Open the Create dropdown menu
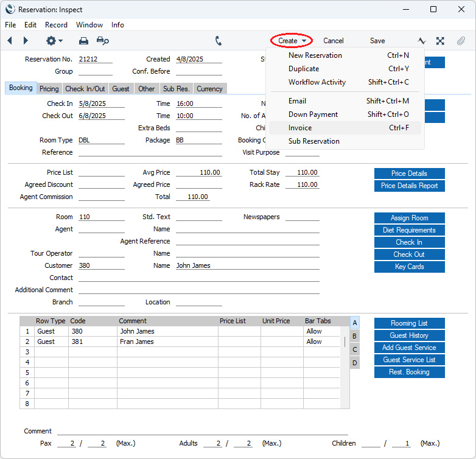Image resolution: width=476 pixels, height=459 pixels. [x=292, y=41]
